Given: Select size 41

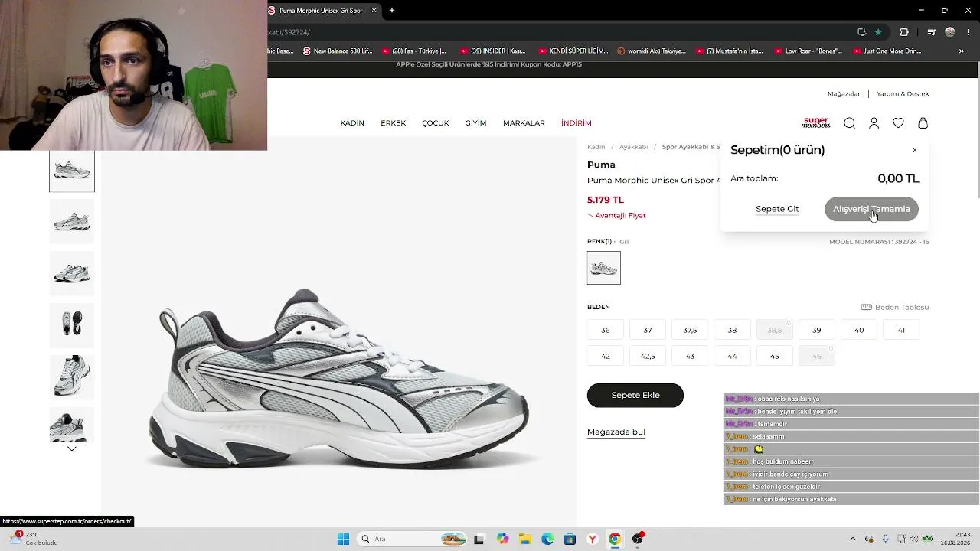Looking at the screenshot, I should click(x=901, y=330).
